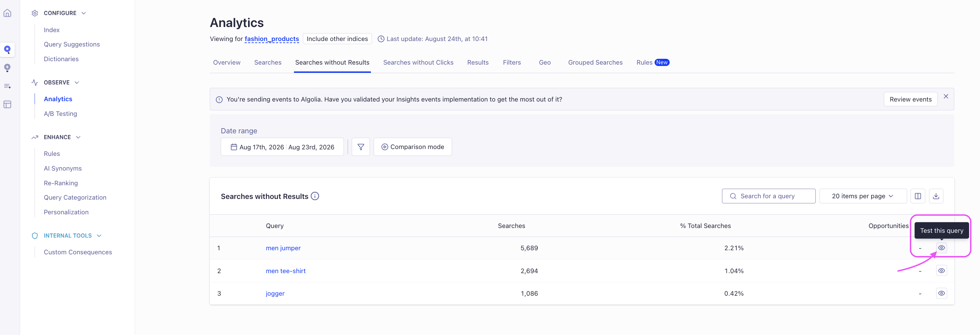Dismiss the Insights events banner
The image size is (980, 335).
point(946,97)
